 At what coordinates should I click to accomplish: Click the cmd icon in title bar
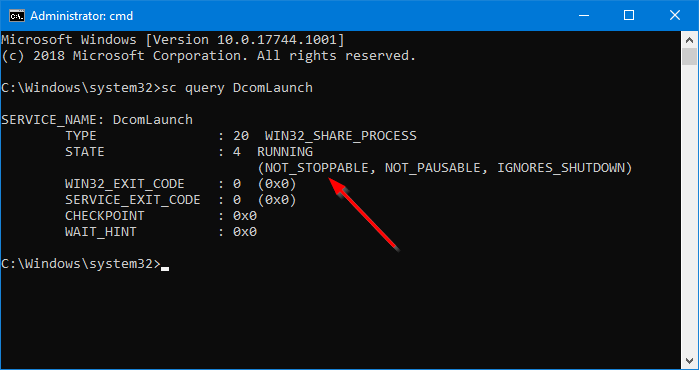17,16
